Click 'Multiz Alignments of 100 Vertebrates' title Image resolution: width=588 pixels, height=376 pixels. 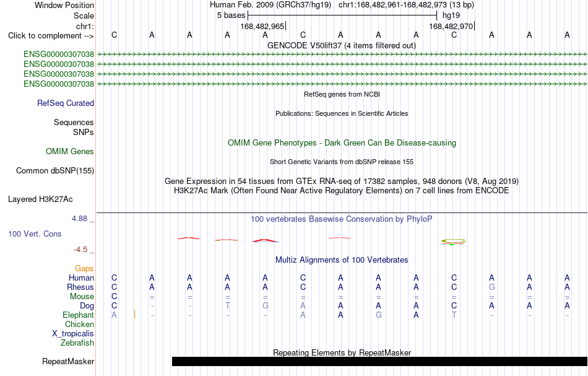click(x=342, y=260)
